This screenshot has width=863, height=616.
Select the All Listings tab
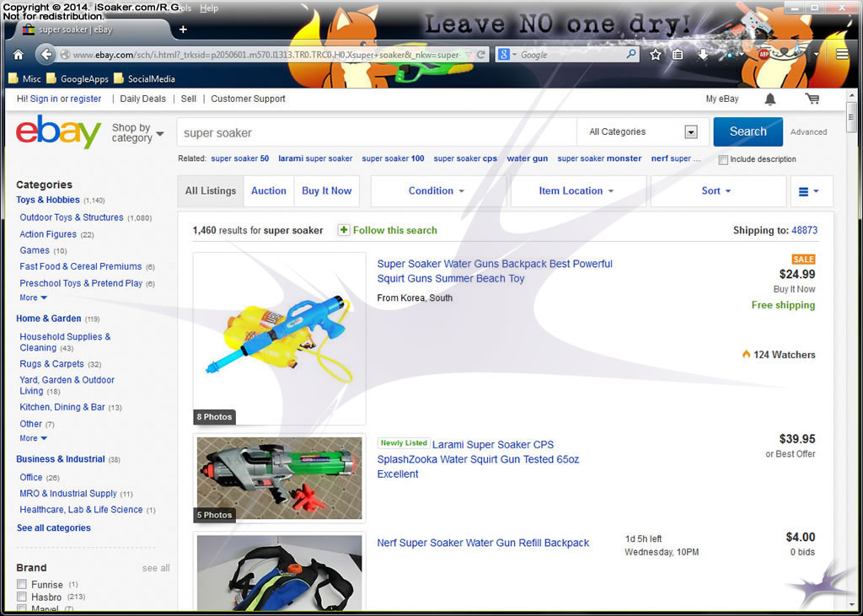tap(210, 191)
